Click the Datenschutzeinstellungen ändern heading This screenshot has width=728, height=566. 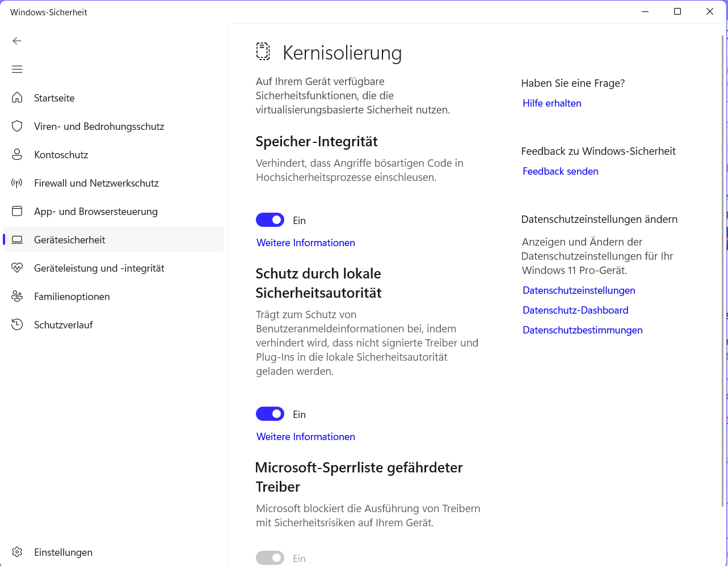click(599, 219)
